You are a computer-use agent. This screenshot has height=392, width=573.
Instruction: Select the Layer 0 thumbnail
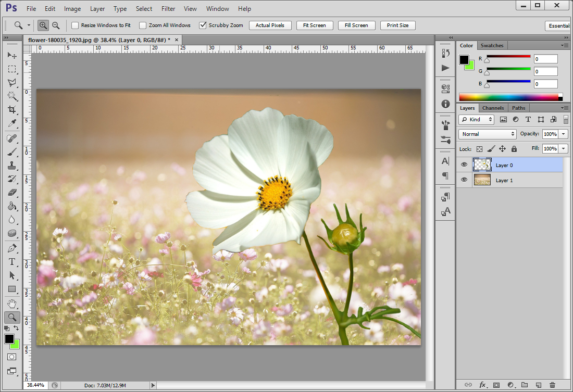482,165
